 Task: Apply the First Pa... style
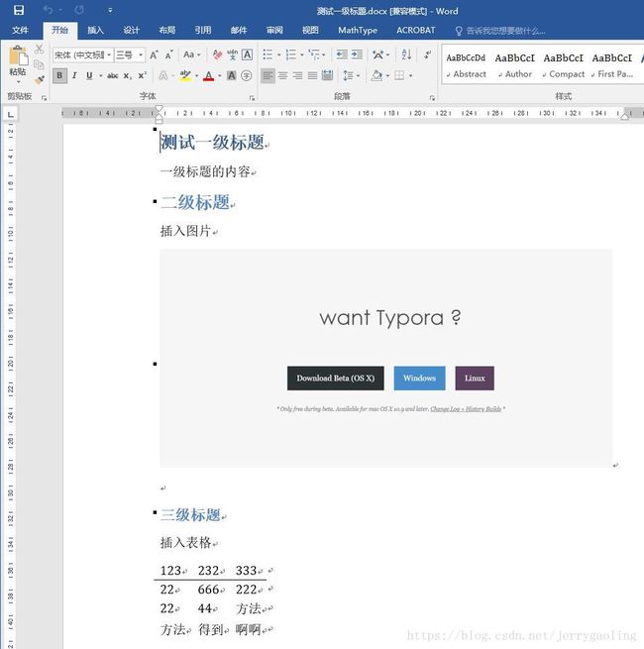[x=612, y=65]
